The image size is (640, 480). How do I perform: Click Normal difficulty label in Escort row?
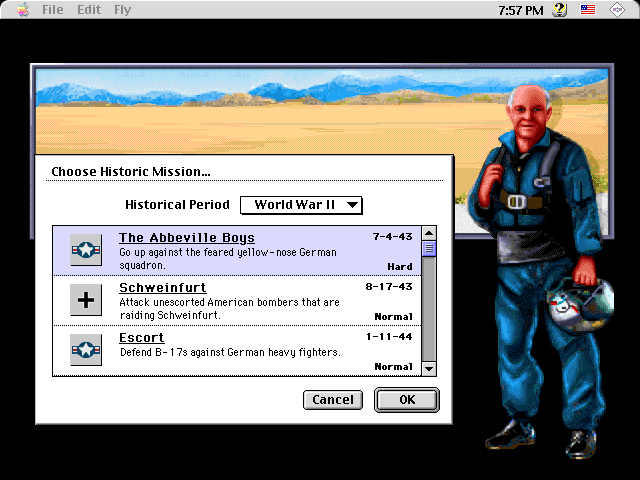coord(393,367)
